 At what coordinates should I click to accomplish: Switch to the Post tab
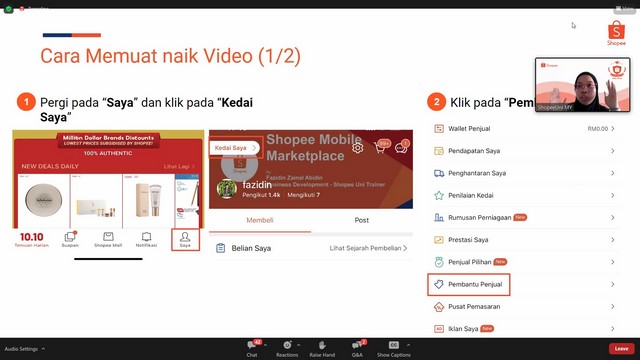(x=362, y=220)
